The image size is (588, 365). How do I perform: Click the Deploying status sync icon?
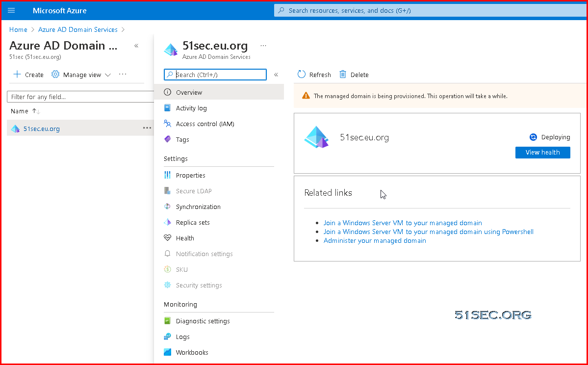[x=533, y=137]
